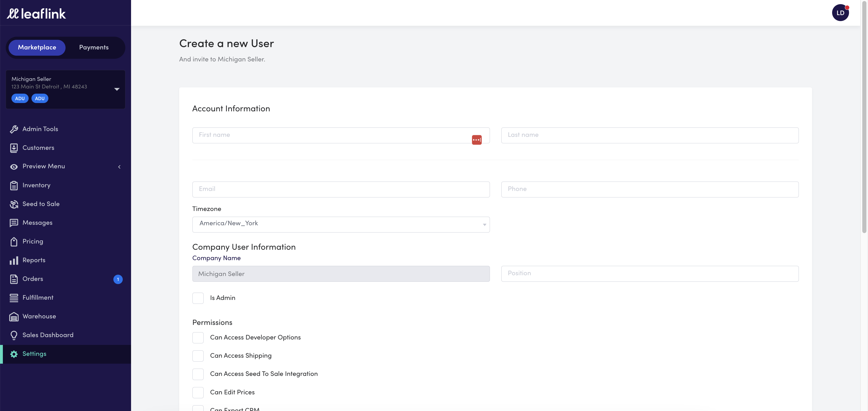Screen dimensions: 868x411
Task: Click the Can Edit Prices label
Action: tap(232, 393)
